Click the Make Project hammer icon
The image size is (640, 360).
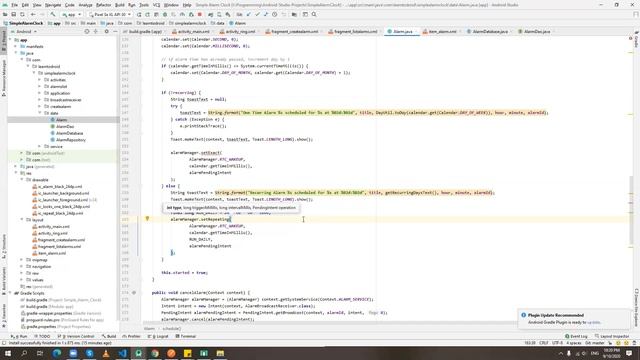pyautogui.click(x=53, y=15)
